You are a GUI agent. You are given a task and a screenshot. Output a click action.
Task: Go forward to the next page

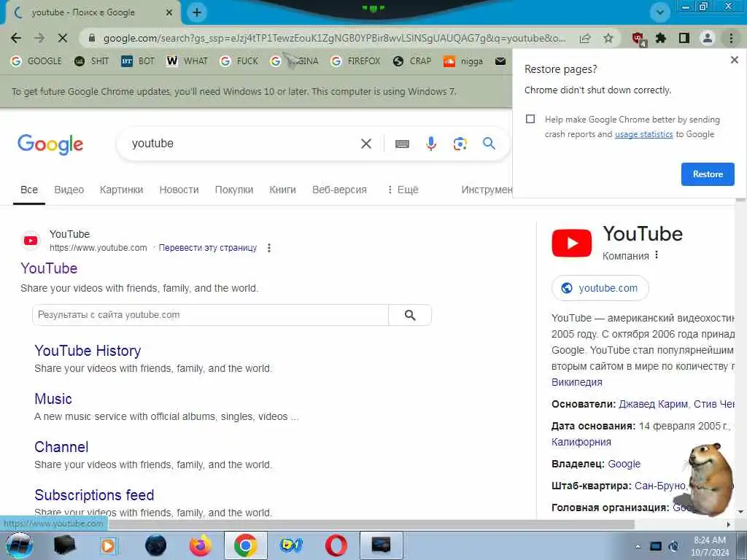(39, 38)
